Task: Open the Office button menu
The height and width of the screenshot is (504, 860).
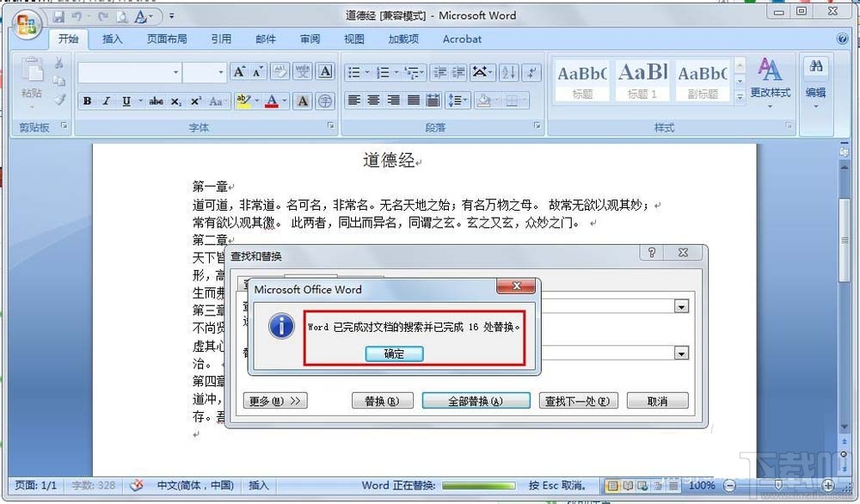Action: pos(26,24)
